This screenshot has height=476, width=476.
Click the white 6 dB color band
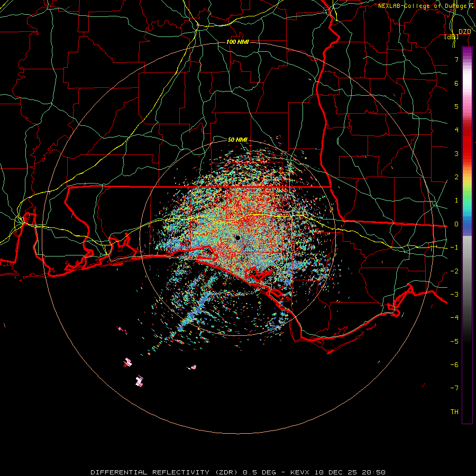pos(467,83)
